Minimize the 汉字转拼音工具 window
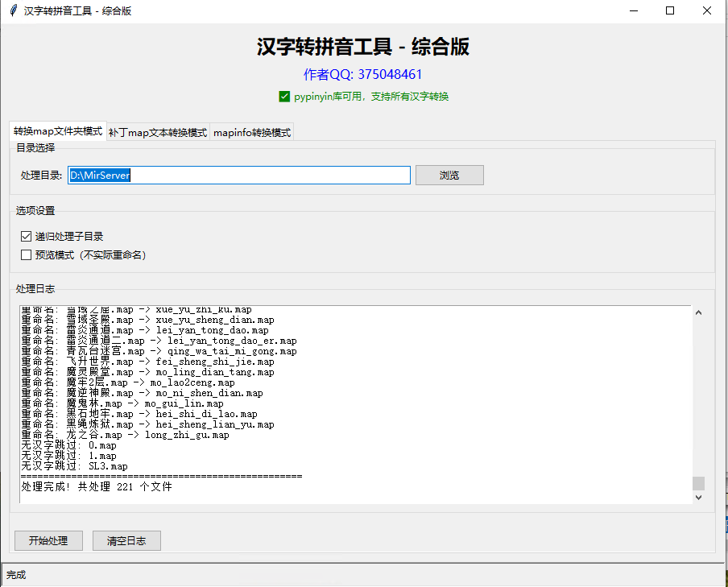This screenshot has height=587, width=728. pyautogui.click(x=634, y=10)
